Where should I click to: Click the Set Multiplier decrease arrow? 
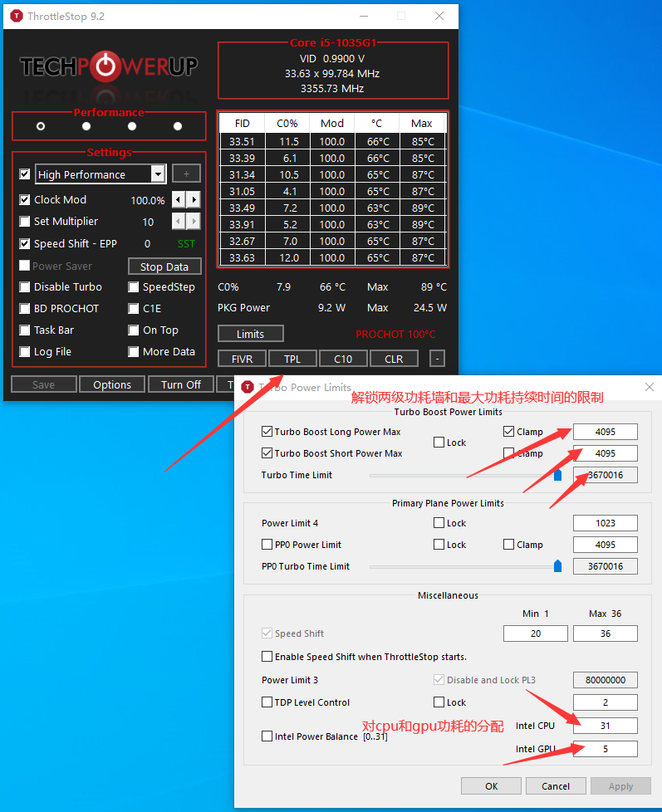click(179, 222)
